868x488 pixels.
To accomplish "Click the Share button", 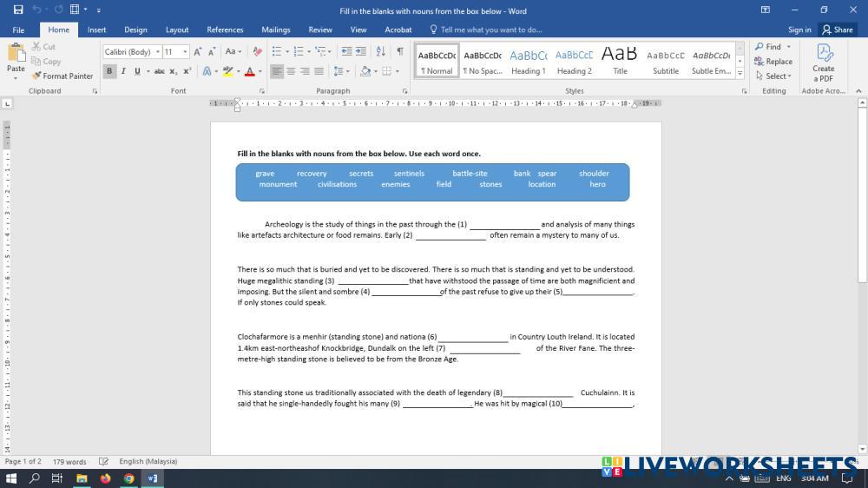I will coord(837,30).
